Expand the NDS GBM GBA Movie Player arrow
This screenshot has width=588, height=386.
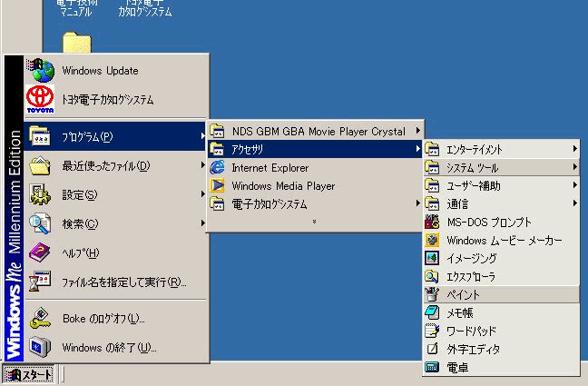pyautogui.click(x=417, y=131)
